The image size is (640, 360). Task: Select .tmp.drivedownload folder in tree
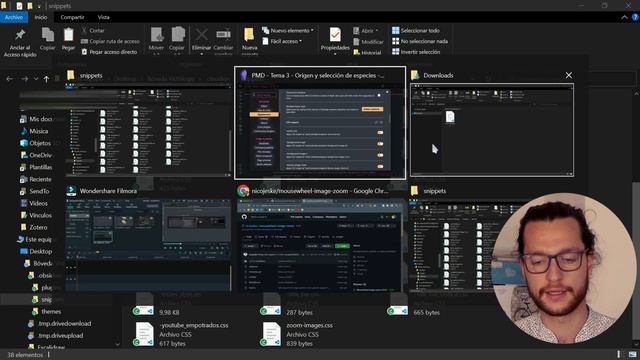[60, 323]
